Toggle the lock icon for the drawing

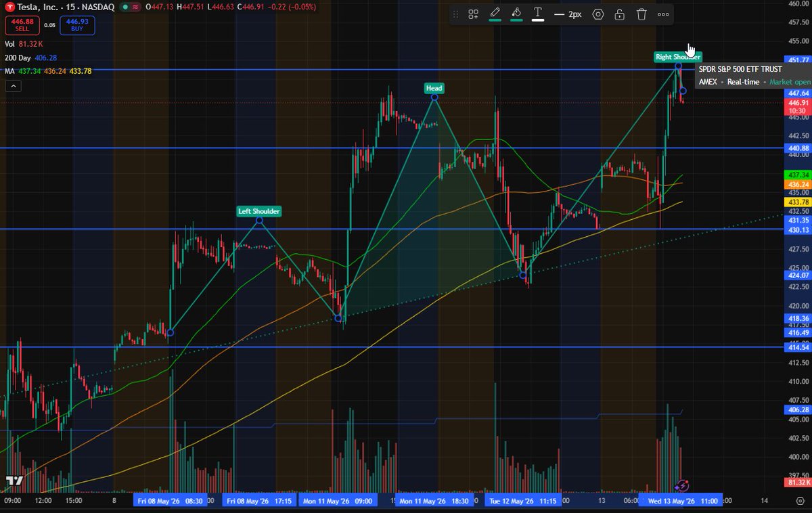[620, 14]
